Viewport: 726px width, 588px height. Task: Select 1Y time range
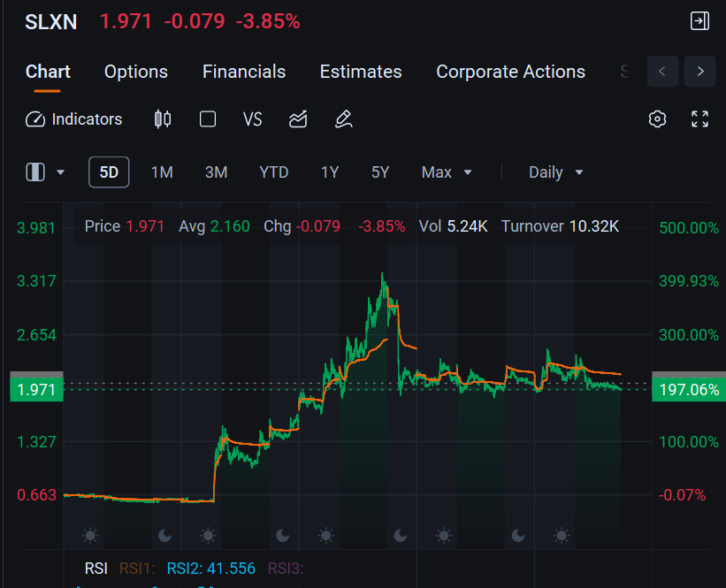[x=330, y=172]
